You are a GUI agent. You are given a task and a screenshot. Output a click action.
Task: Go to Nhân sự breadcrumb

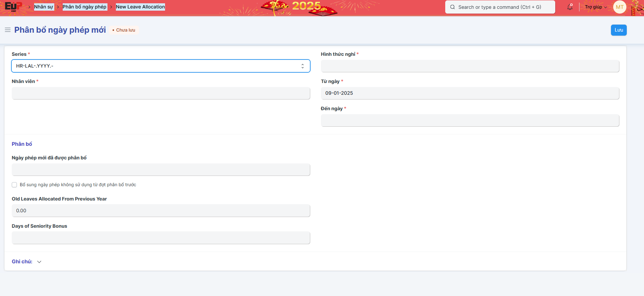[44, 7]
